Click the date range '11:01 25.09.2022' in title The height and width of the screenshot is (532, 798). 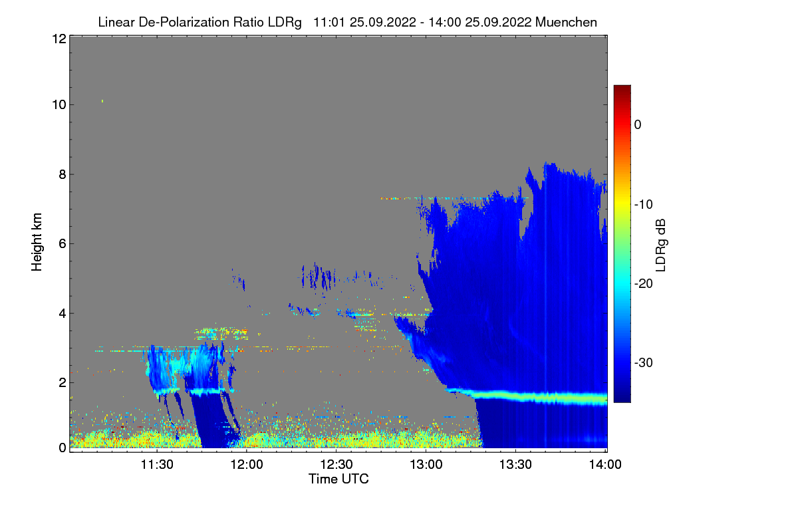pos(365,22)
